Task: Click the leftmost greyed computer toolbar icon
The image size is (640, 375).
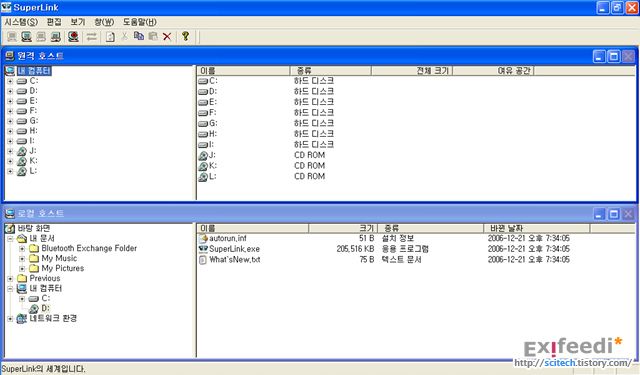Action: (x=12, y=37)
